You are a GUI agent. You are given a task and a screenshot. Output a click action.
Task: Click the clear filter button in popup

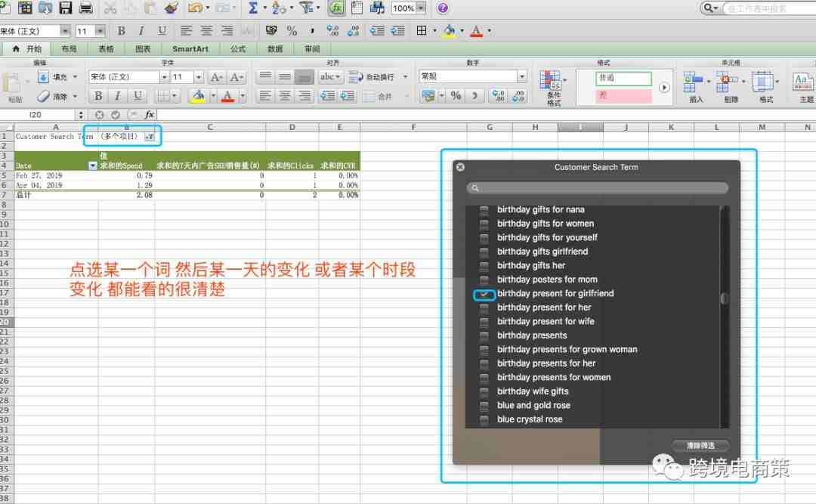tap(700, 446)
